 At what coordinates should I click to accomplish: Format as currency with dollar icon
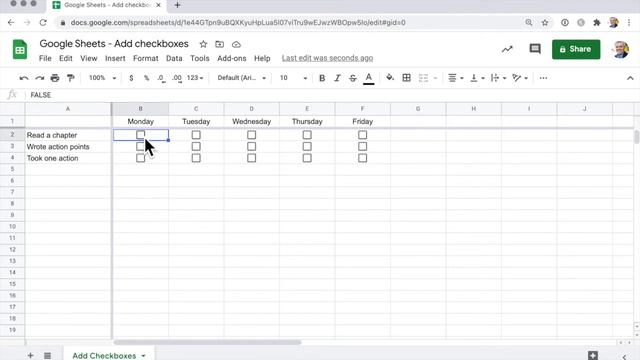[131, 78]
